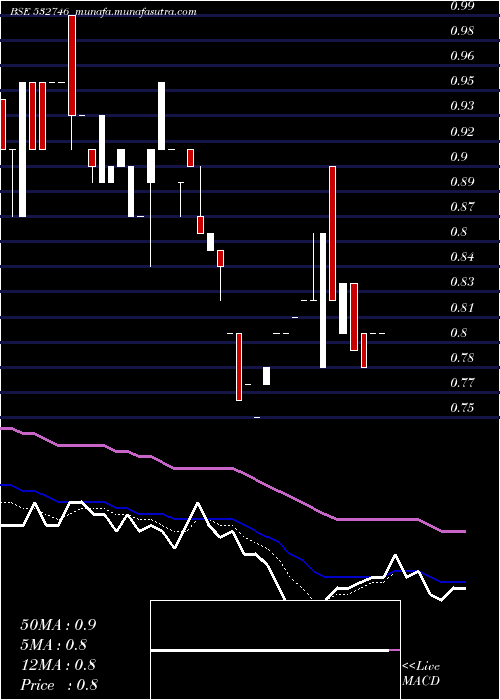Click the 0.75 price axis label

pos(462,408)
